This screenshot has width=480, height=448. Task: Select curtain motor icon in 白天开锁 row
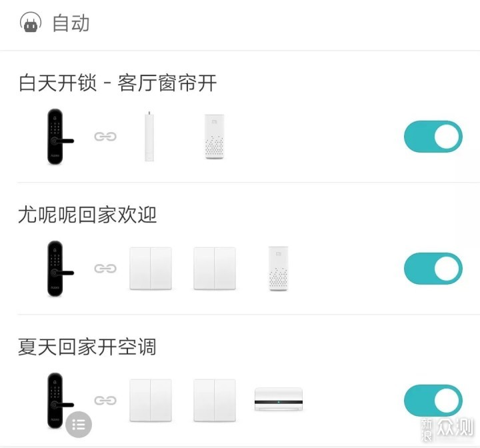(x=149, y=137)
